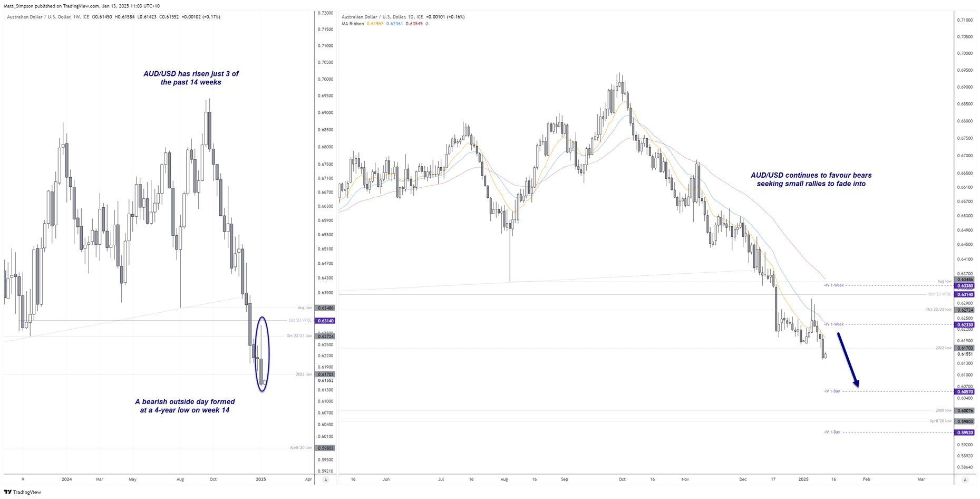Click the 'Oct 22/23 low' label on weekly chart
Screen dimensions: 980x499
[299, 335]
